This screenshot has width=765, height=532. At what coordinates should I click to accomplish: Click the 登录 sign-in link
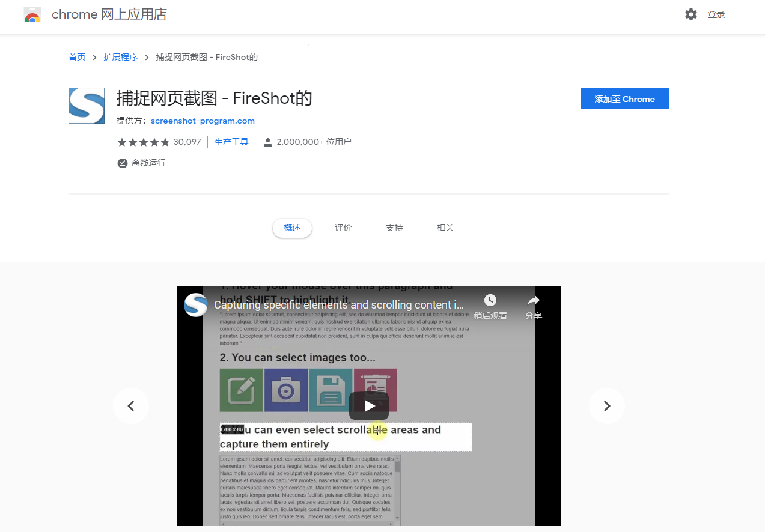tap(716, 15)
